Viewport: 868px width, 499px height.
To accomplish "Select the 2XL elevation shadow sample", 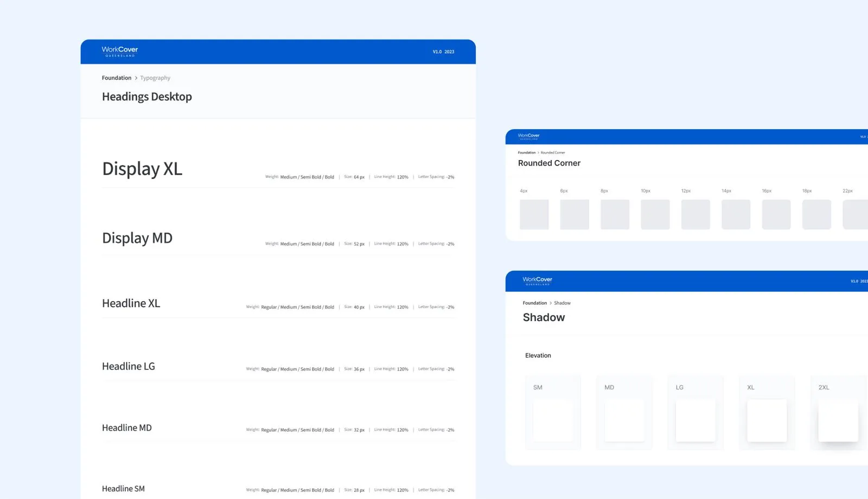I will (x=838, y=420).
